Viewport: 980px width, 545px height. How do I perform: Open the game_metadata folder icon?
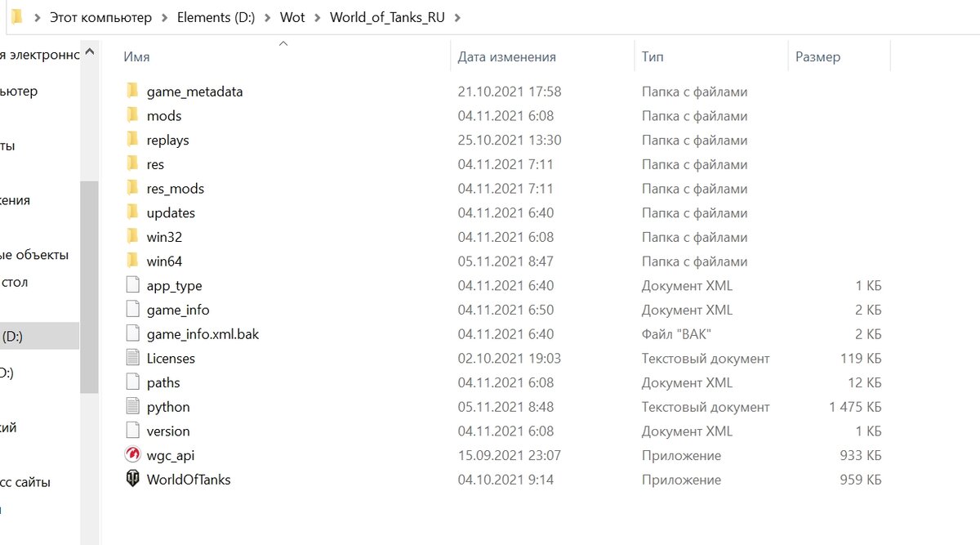coord(132,91)
